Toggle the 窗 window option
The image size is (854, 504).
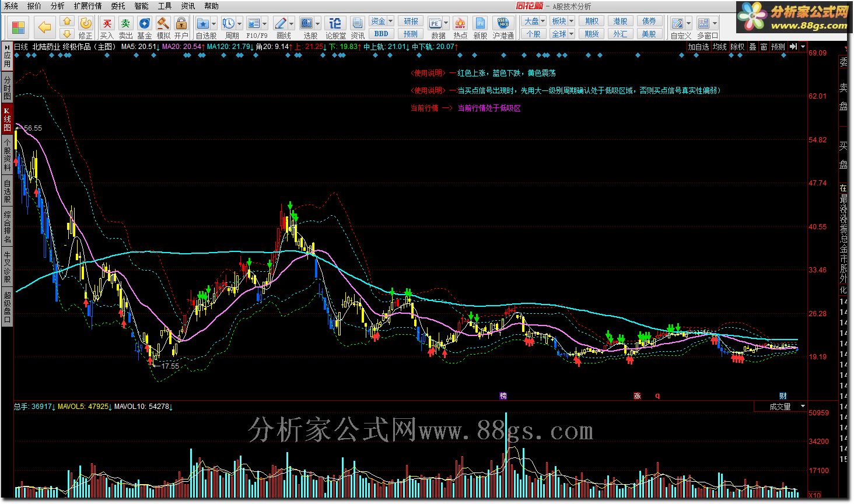764,47
